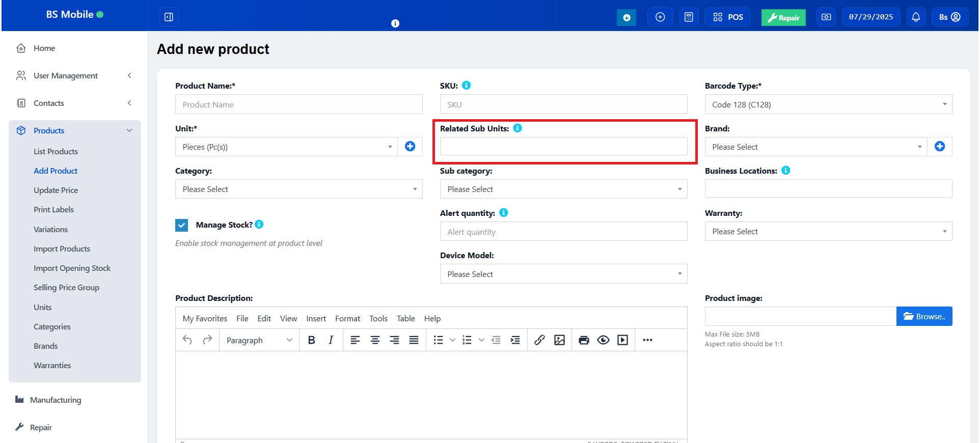Click the Insert image icon in editor
This screenshot has width=980, height=443.
coord(559,340)
